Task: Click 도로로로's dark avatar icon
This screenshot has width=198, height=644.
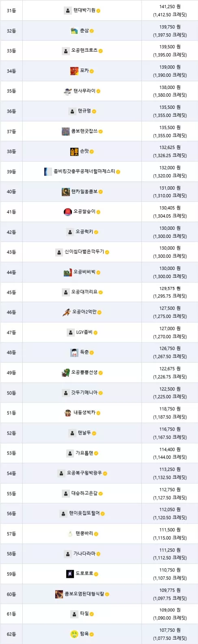Action: (70, 574)
